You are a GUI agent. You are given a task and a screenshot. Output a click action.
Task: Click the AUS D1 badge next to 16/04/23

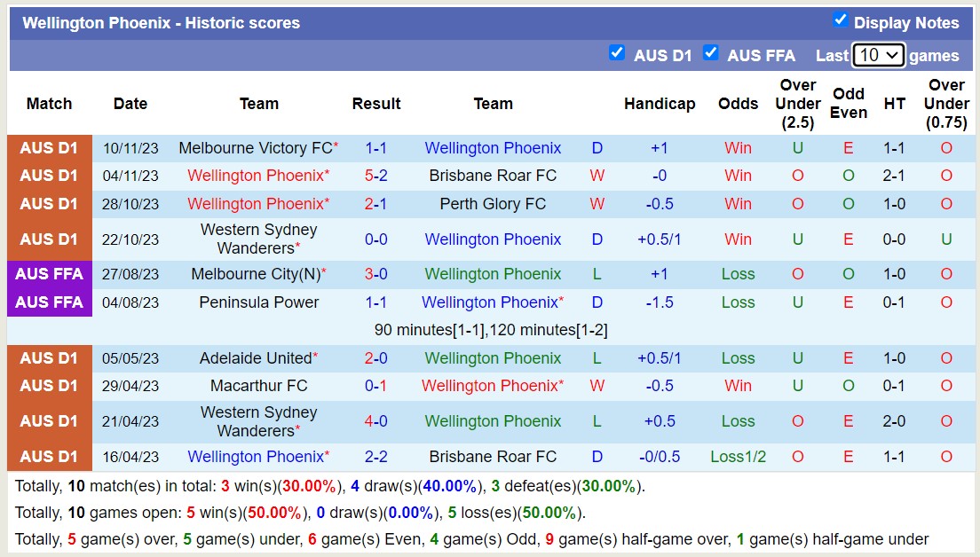click(x=49, y=456)
